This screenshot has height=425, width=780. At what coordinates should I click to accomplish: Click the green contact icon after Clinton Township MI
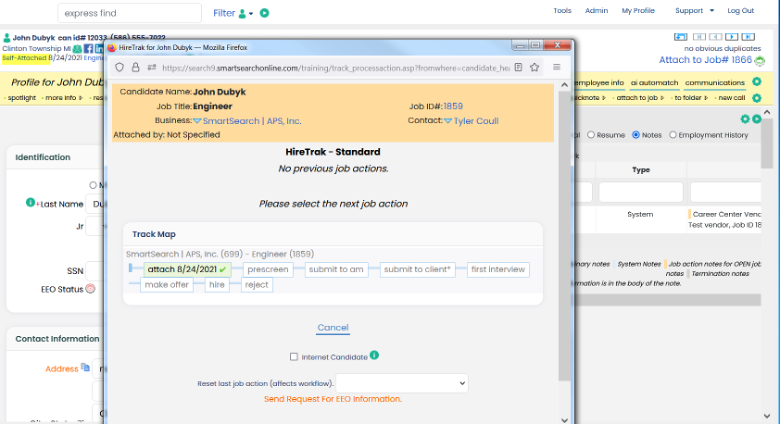point(77,49)
